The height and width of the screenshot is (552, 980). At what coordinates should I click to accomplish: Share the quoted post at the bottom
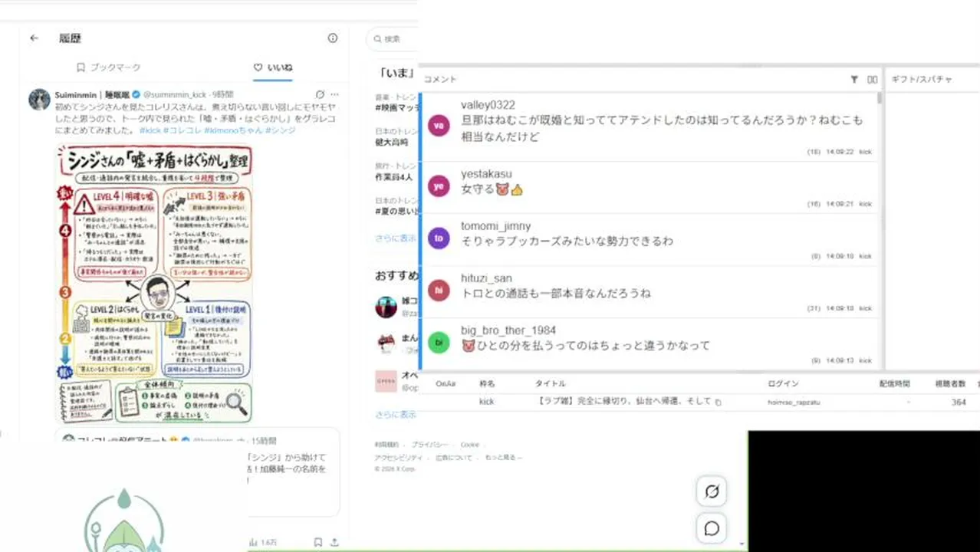(x=334, y=542)
